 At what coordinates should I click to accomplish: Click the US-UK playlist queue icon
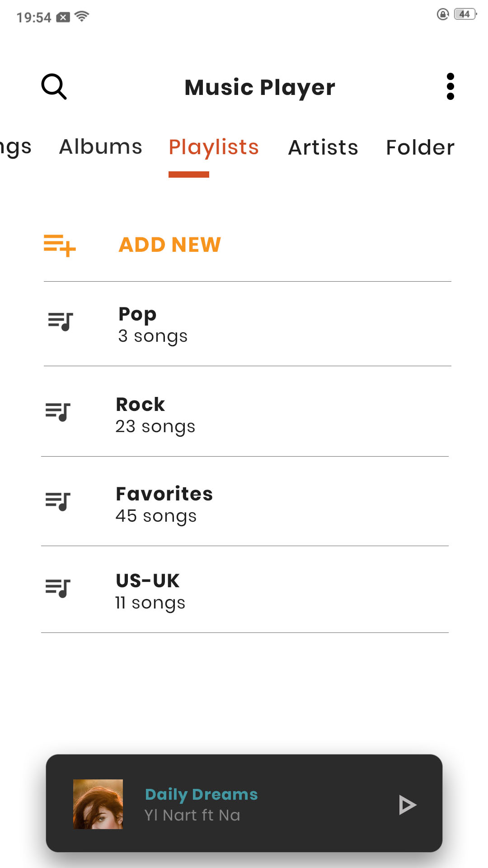point(58,588)
